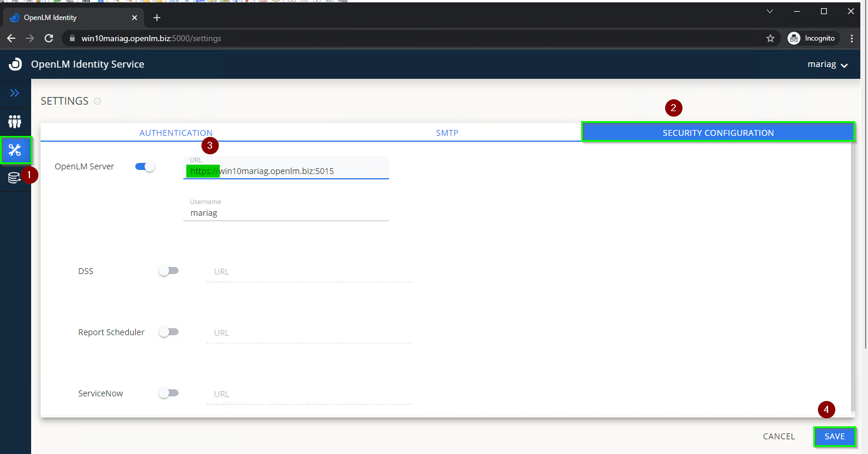Image resolution: width=868 pixels, height=454 pixels.
Task: Open the Chrome three-dot menu
Action: coord(852,38)
